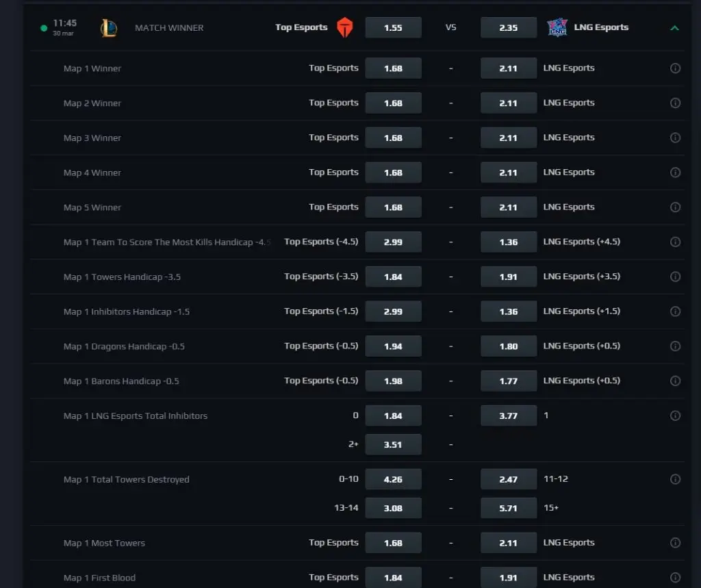Click the LNG Esports team logo
Viewport: 701px width, 588px height.
pyautogui.click(x=557, y=28)
